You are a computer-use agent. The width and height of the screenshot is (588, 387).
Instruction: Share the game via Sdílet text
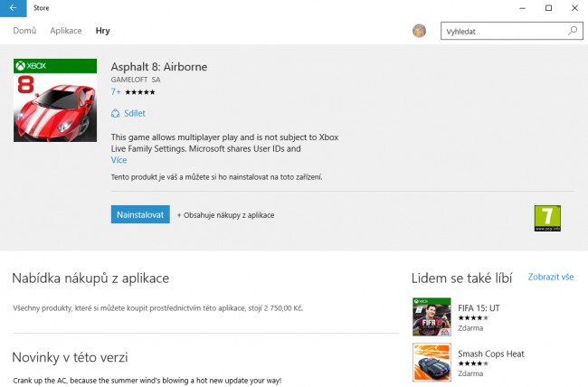point(135,113)
